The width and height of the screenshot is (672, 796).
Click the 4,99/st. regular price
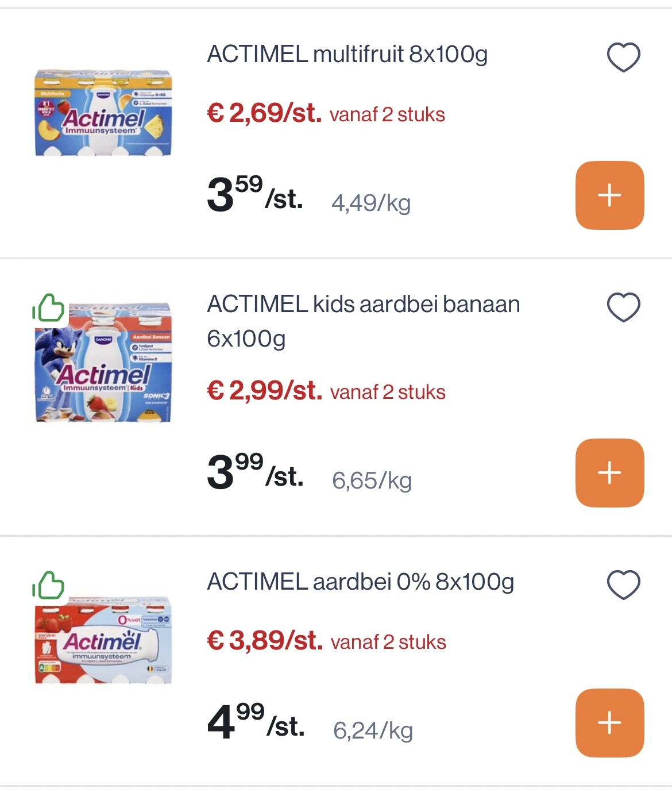point(256,722)
